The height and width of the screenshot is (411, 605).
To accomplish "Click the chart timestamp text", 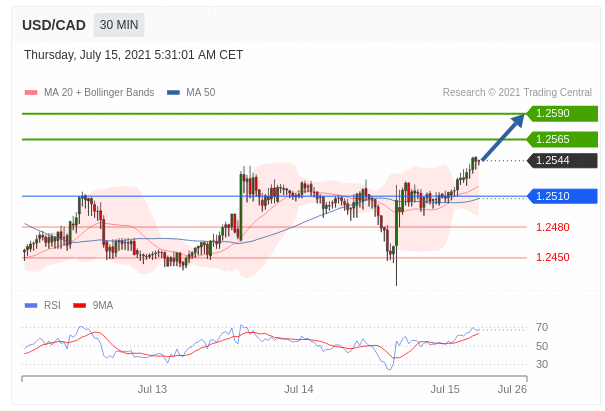I will [133, 55].
